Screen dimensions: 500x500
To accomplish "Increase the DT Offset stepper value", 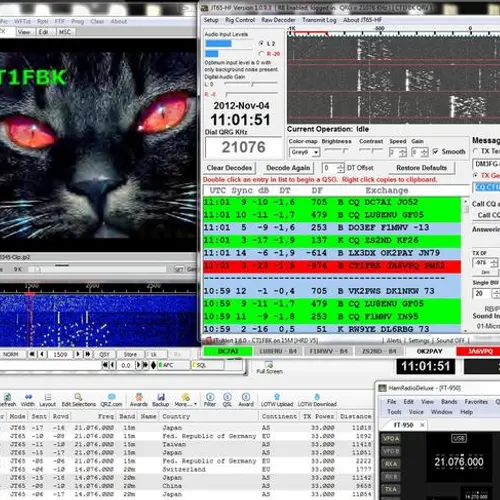I will click(341, 166).
